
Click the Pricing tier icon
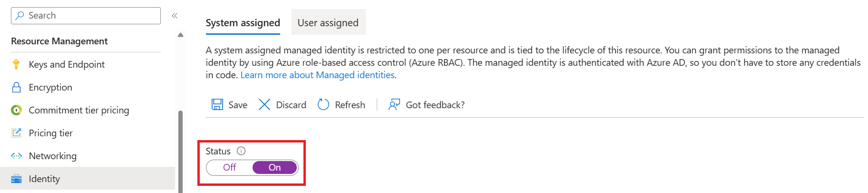tap(16, 133)
